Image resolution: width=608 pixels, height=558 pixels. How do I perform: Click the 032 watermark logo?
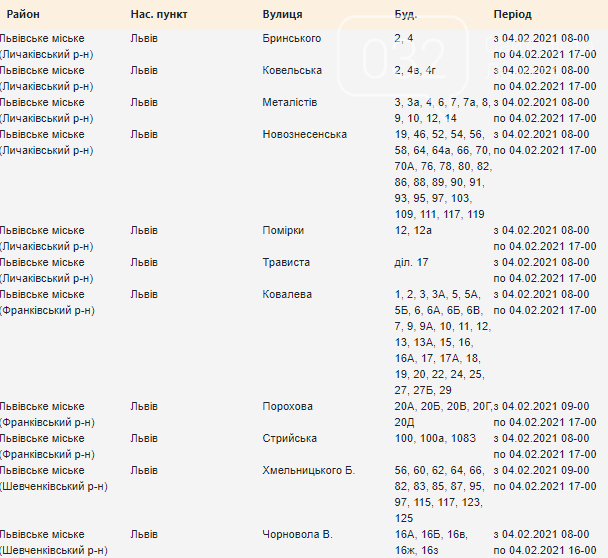pyautogui.click(x=403, y=57)
